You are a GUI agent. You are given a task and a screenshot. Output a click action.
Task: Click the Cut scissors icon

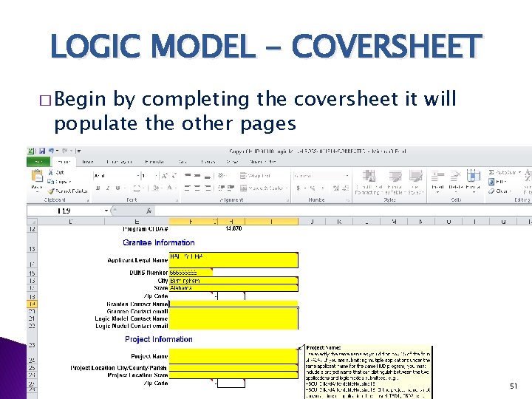[x=50, y=172]
